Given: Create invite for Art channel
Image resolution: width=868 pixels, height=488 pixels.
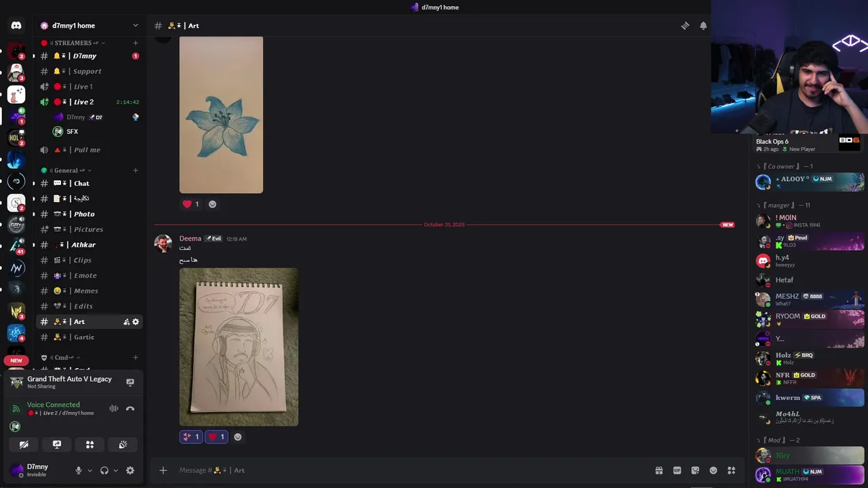Looking at the screenshot, I should click(126, 322).
